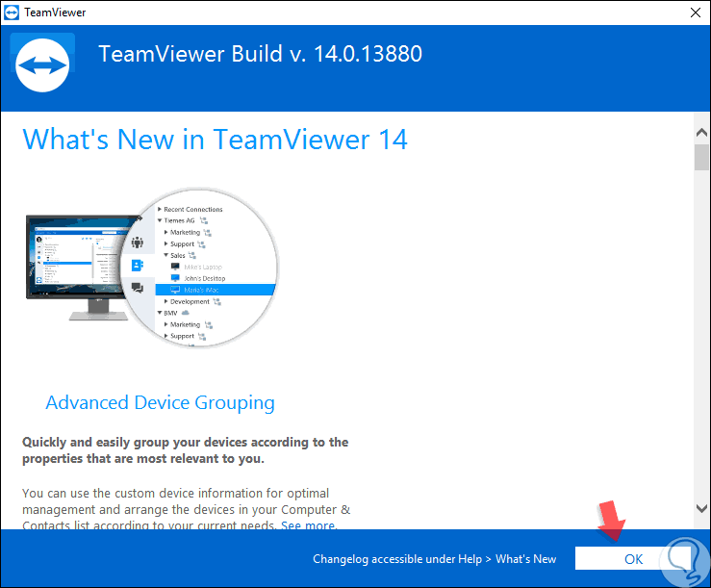Click the vertical scrollbar thumb
The height and width of the screenshot is (588, 711).
[701, 157]
